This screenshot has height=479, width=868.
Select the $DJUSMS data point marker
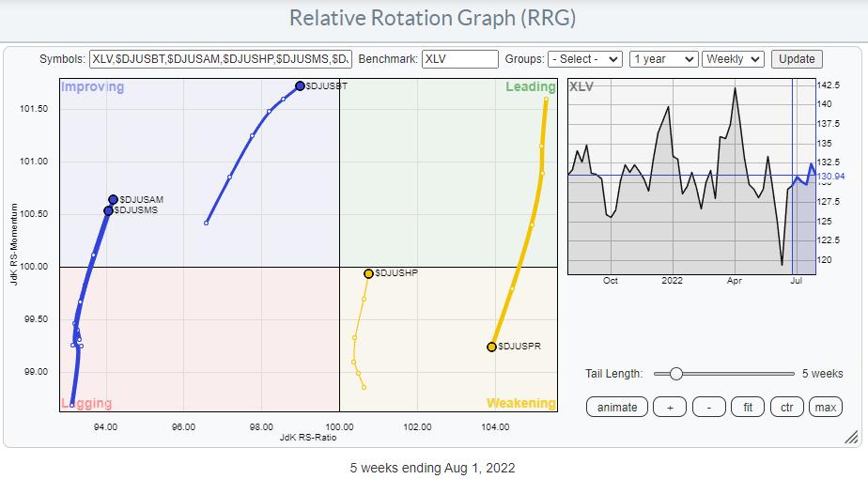[x=108, y=210]
